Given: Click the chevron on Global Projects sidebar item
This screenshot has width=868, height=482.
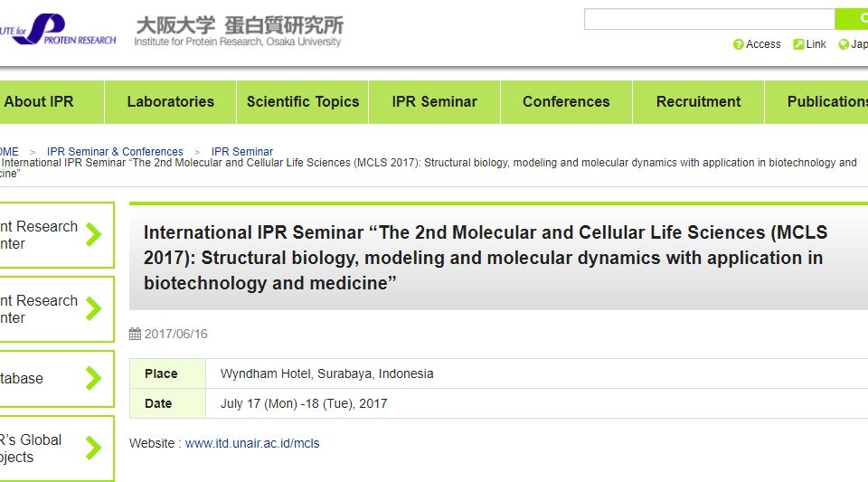Looking at the screenshot, I should point(94,449).
